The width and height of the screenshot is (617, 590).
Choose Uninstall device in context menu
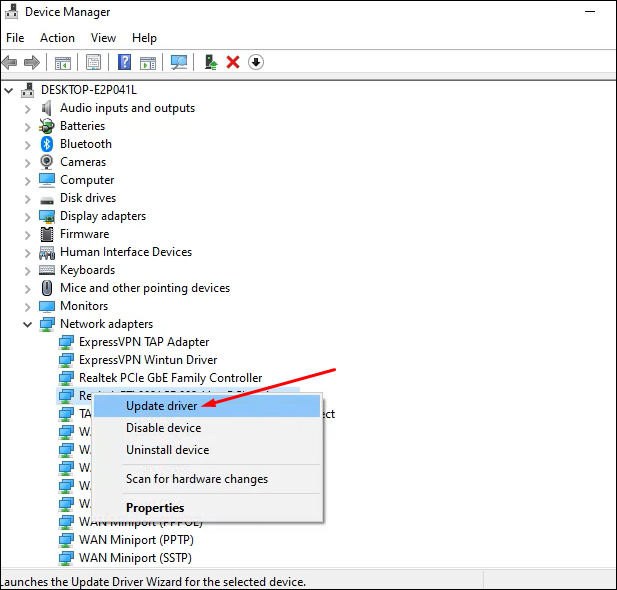207,450
